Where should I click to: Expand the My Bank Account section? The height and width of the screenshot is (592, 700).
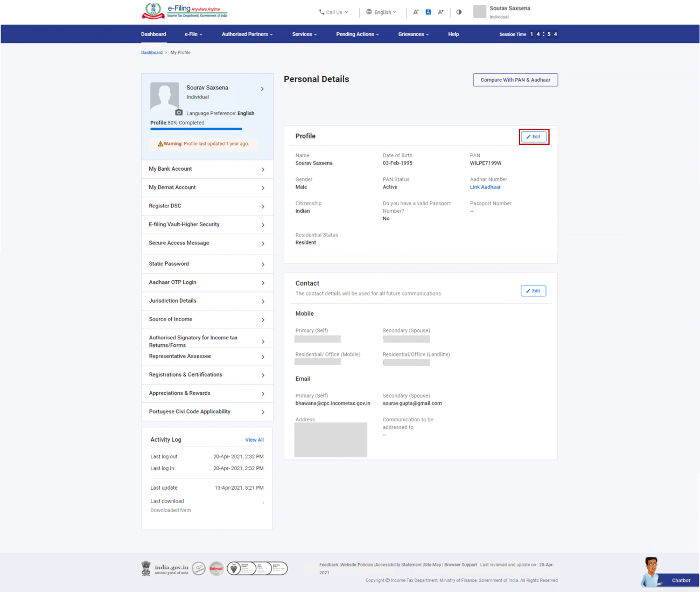click(207, 169)
